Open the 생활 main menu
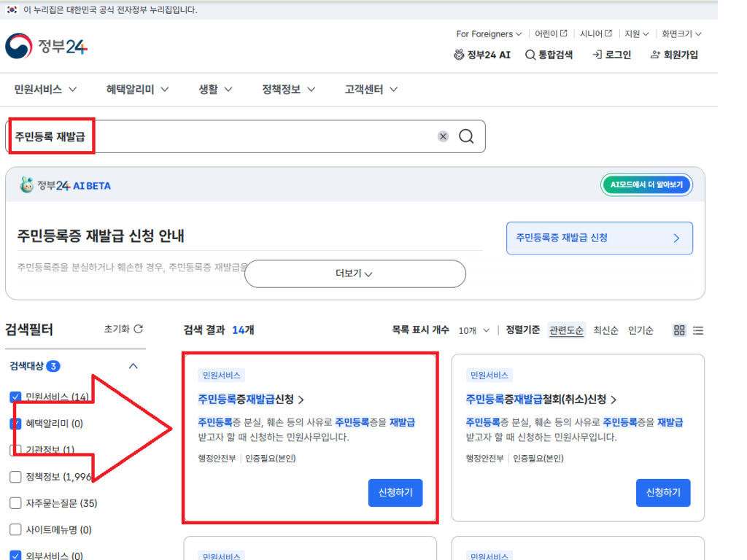The width and height of the screenshot is (747, 560). (215, 89)
